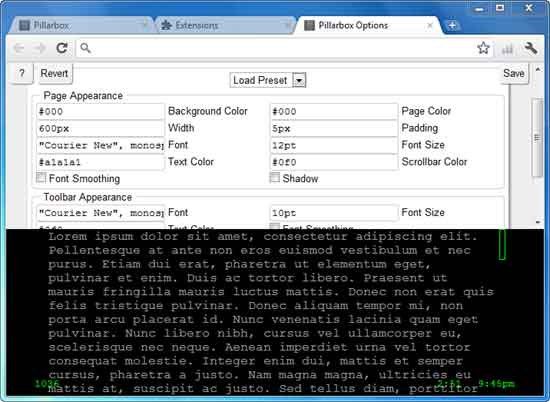Screen dimensions: 550x402
Task: Click the magnifier icon in the address bar
Action: tap(85, 48)
